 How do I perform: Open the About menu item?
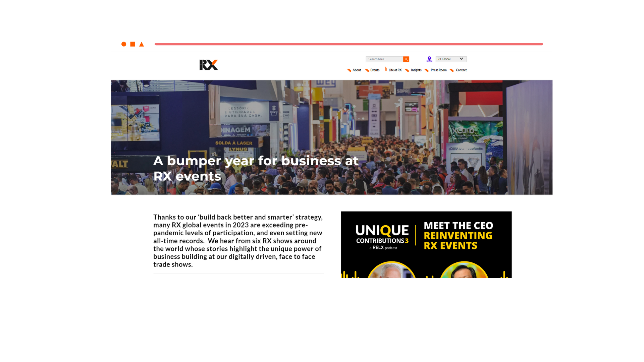pyautogui.click(x=357, y=70)
